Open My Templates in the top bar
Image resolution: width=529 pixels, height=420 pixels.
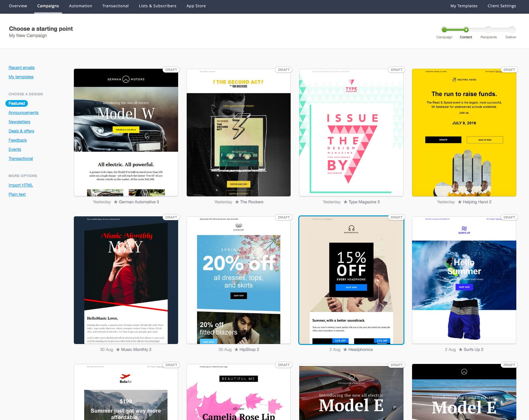[x=464, y=6]
